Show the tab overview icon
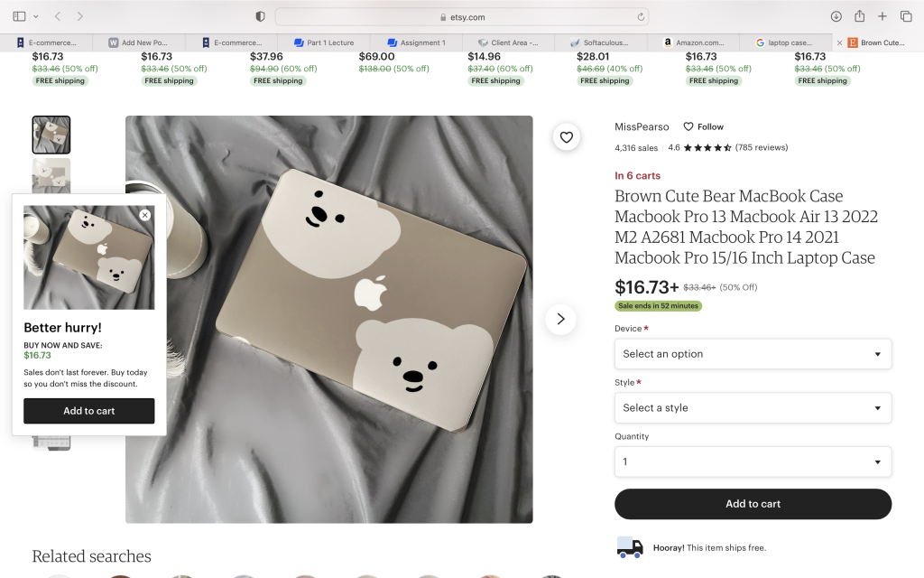This screenshot has width=924, height=578. pyautogui.click(x=907, y=16)
